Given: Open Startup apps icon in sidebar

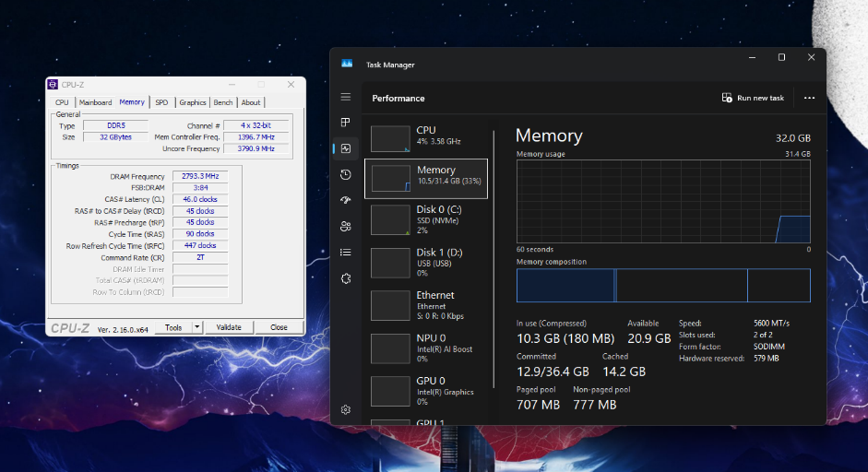Looking at the screenshot, I should [x=345, y=200].
